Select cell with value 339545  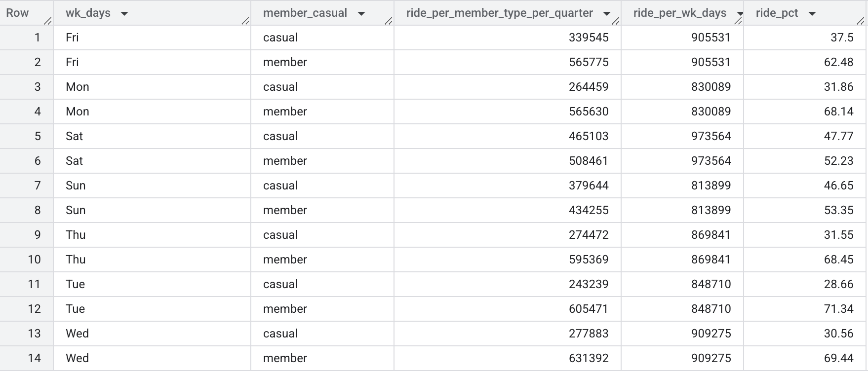(x=508, y=37)
